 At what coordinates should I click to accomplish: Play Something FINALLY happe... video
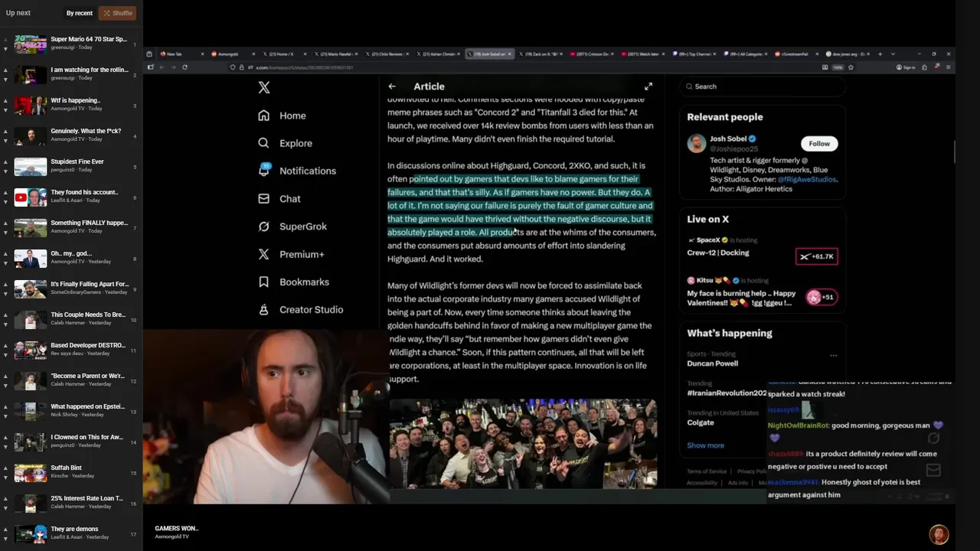70,227
